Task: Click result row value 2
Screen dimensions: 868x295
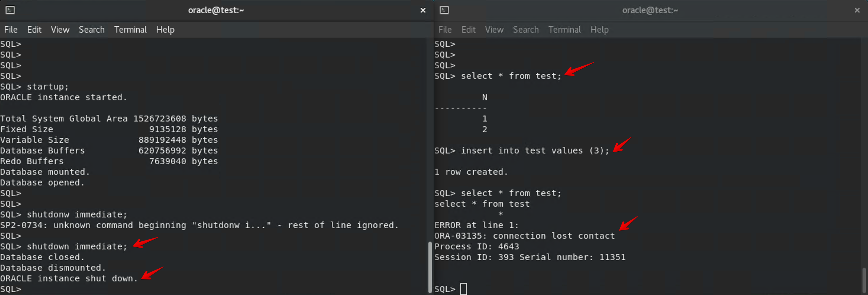Action: pos(485,129)
